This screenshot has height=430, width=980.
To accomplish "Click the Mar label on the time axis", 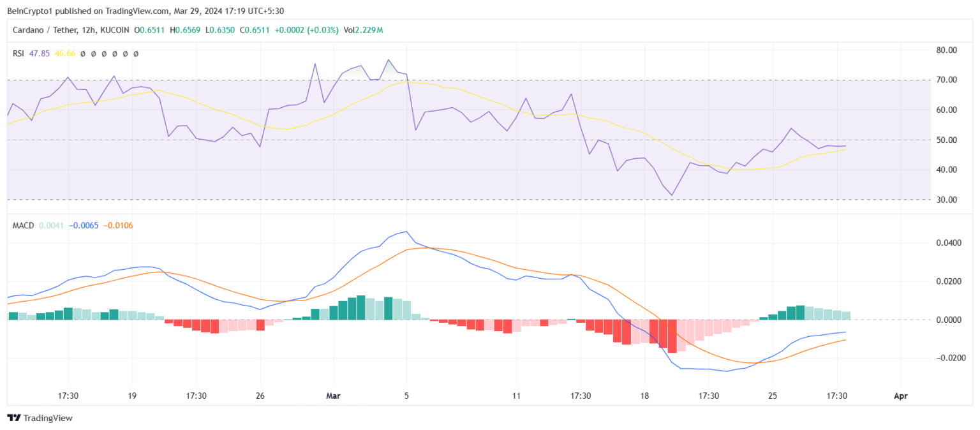I will coord(332,396).
